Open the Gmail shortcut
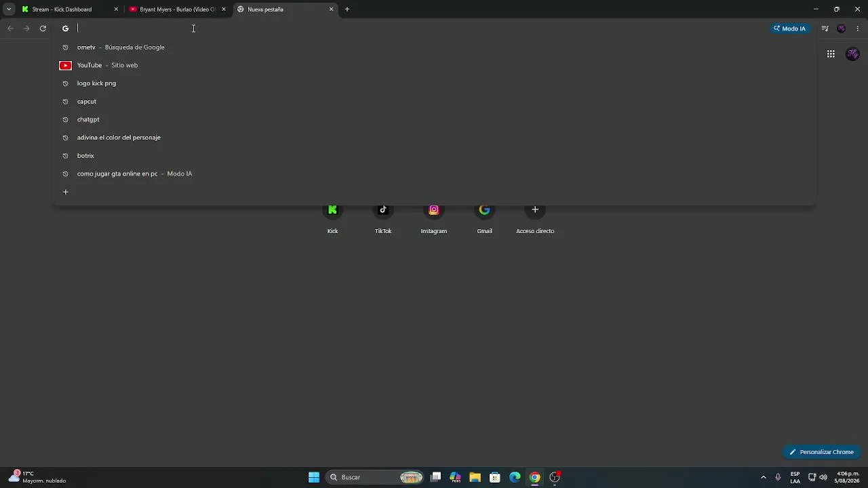 coord(484,217)
